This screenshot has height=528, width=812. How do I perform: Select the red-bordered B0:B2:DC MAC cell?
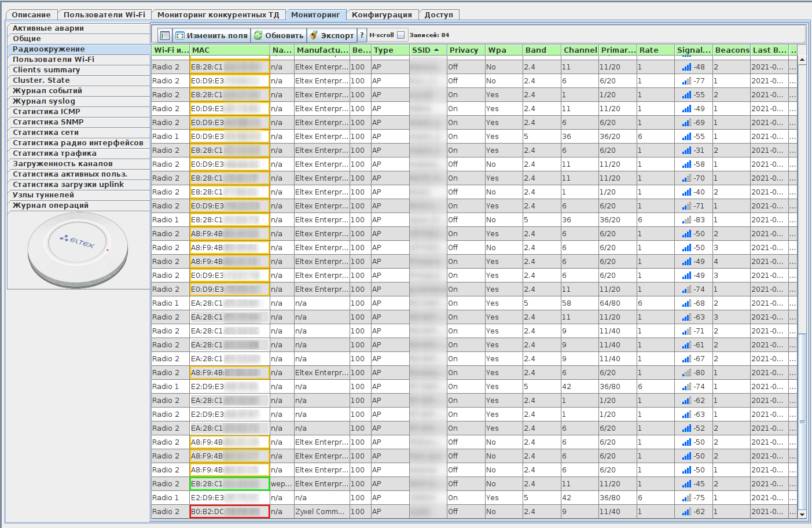pyautogui.click(x=229, y=512)
